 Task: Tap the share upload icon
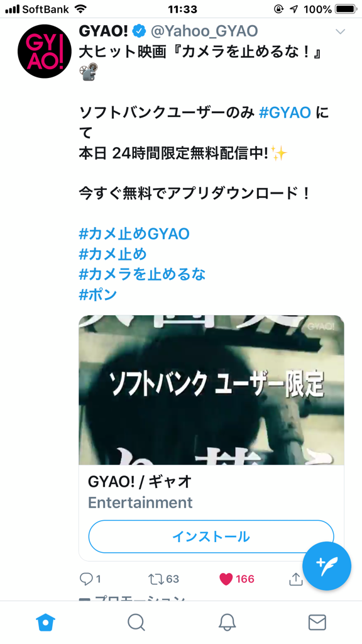296,579
